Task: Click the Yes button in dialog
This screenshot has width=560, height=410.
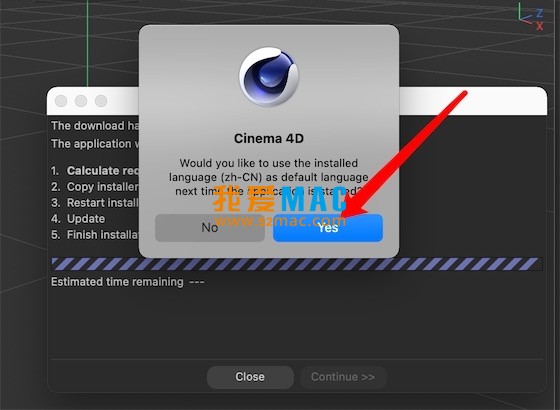Action: (328, 228)
